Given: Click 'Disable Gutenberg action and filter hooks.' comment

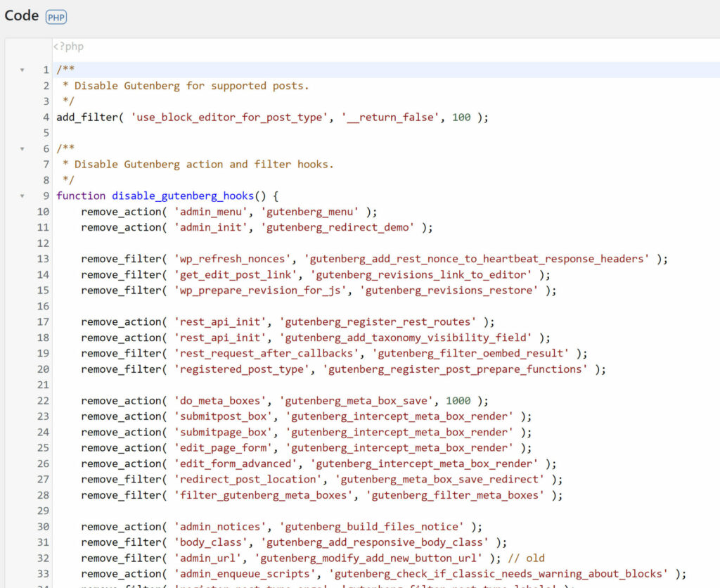Looking at the screenshot, I should pyautogui.click(x=204, y=165).
